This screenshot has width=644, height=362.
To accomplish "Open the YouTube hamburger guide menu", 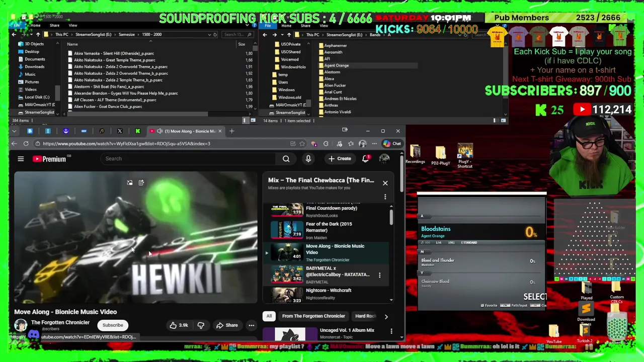I will tap(21, 159).
